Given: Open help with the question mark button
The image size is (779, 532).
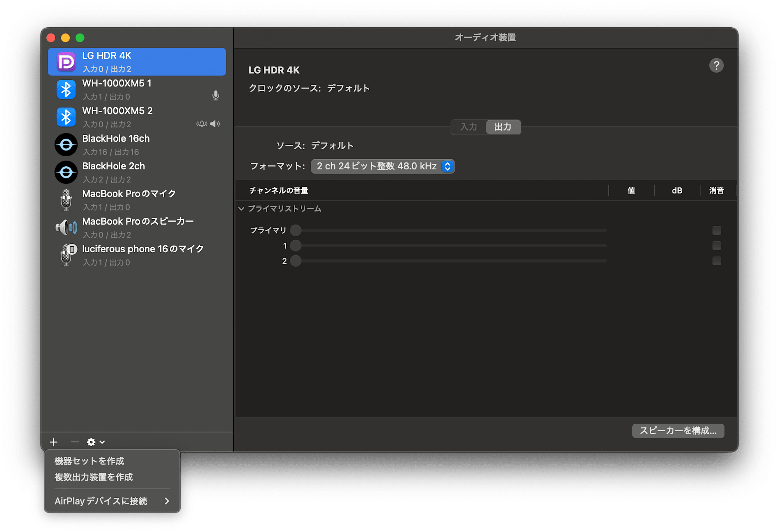Looking at the screenshot, I should click(716, 65).
